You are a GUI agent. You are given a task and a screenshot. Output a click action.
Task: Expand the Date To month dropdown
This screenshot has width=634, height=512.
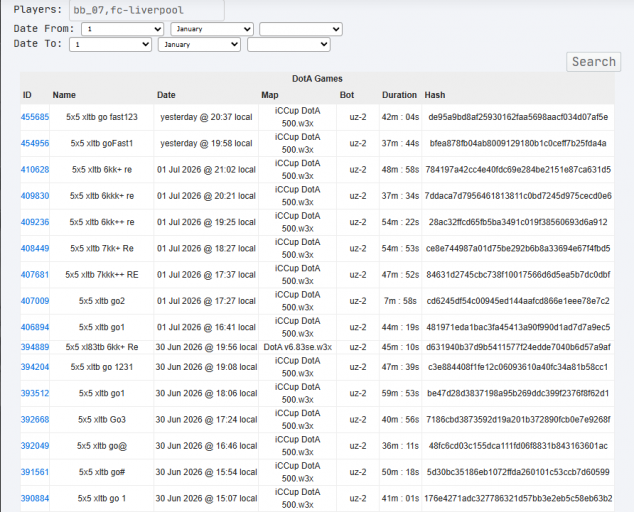tap(199, 44)
